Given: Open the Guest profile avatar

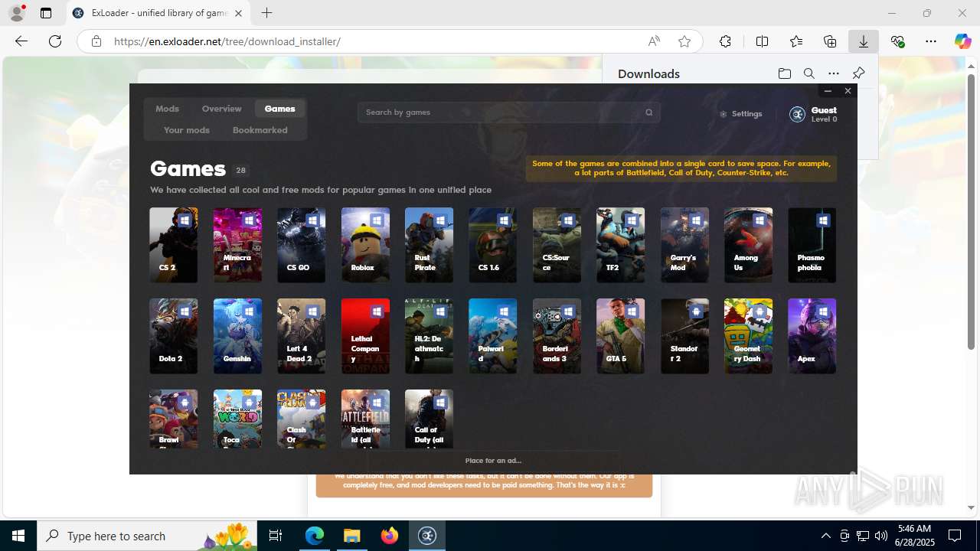Looking at the screenshot, I should click(797, 114).
